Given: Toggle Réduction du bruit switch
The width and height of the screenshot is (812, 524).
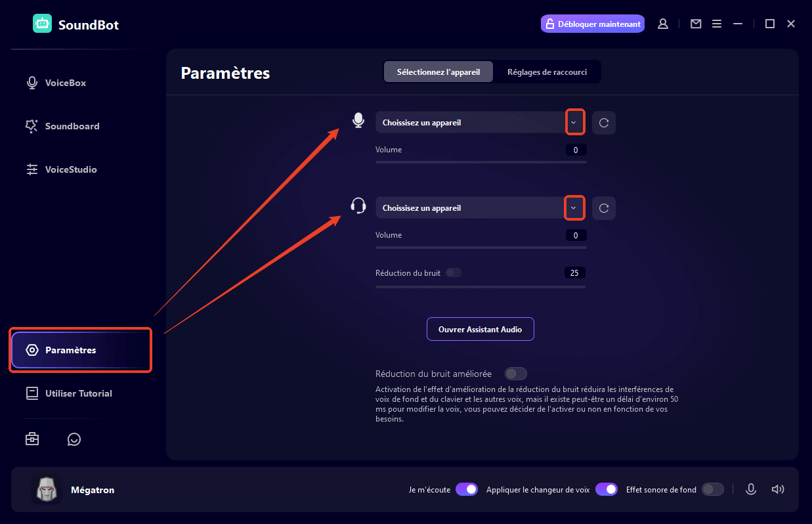Looking at the screenshot, I should (454, 272).
